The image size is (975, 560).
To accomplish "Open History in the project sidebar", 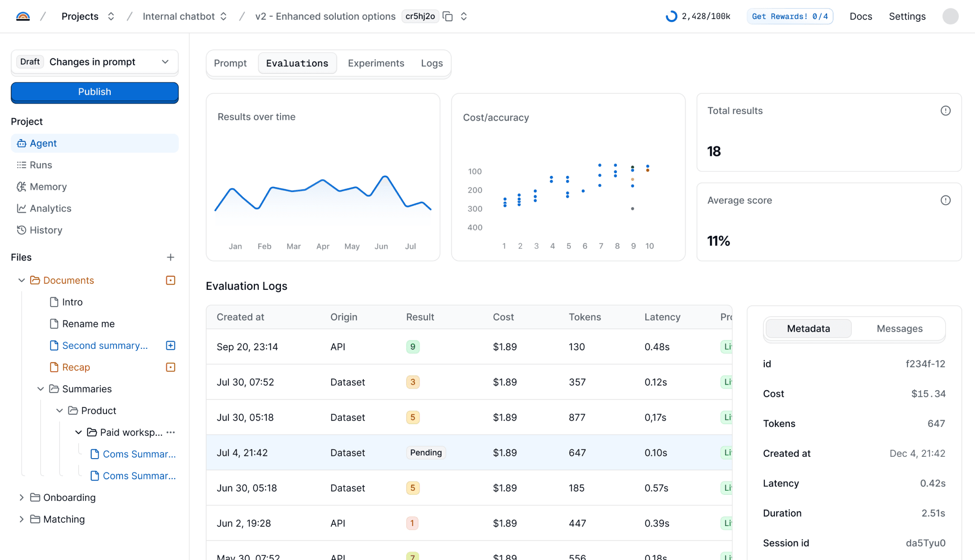I will point(46,230).
